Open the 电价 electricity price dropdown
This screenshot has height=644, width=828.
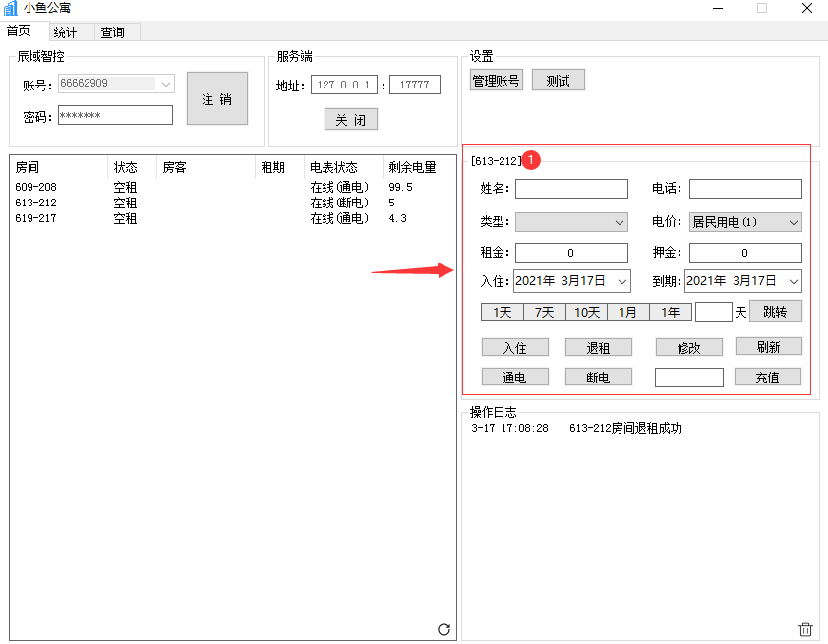pyautogui.click(x=794, y=223)
